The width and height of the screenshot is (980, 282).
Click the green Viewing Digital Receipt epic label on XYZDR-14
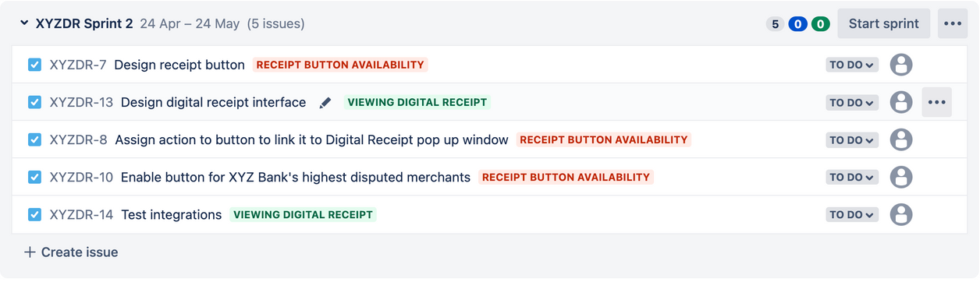click(303, 214)
